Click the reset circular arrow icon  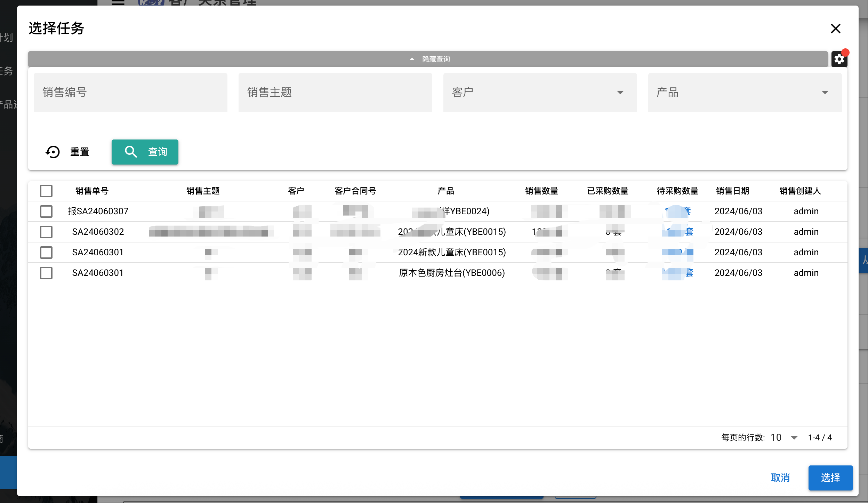click(x=53, y=152)
